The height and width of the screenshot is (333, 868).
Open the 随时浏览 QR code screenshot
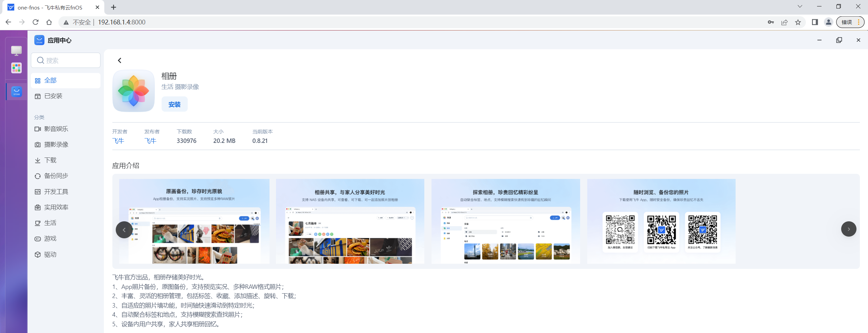pyautogui.click(x=661, y=221)
